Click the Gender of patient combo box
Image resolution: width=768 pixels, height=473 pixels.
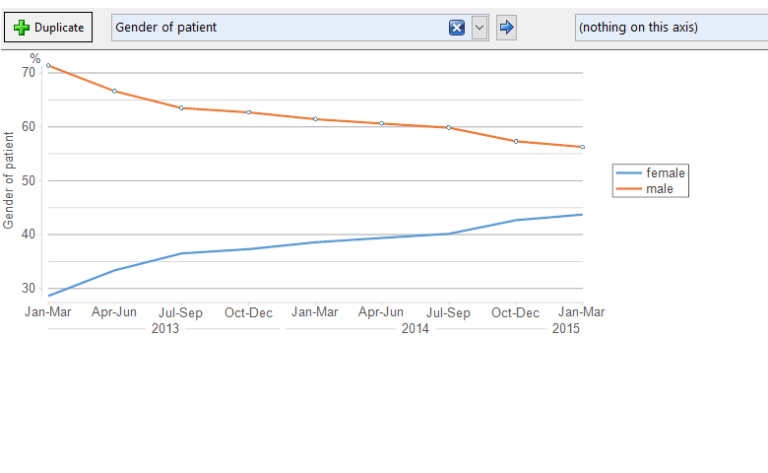(300, 27)
